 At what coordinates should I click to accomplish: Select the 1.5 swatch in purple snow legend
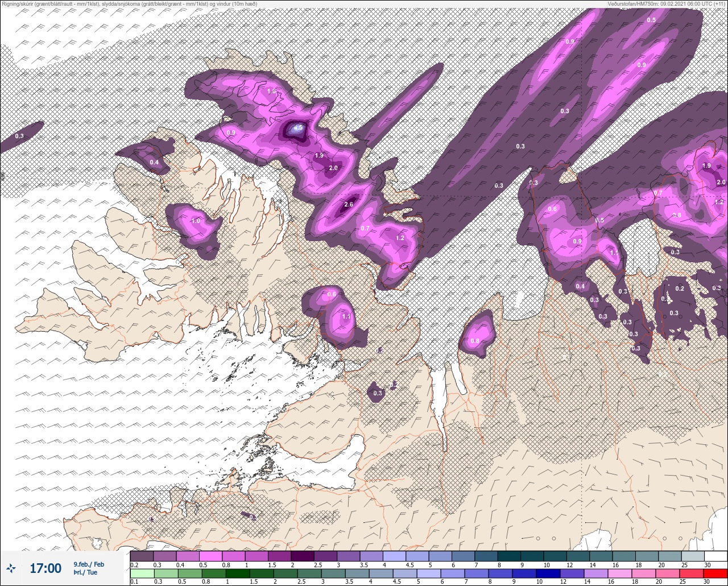point(279,556)
